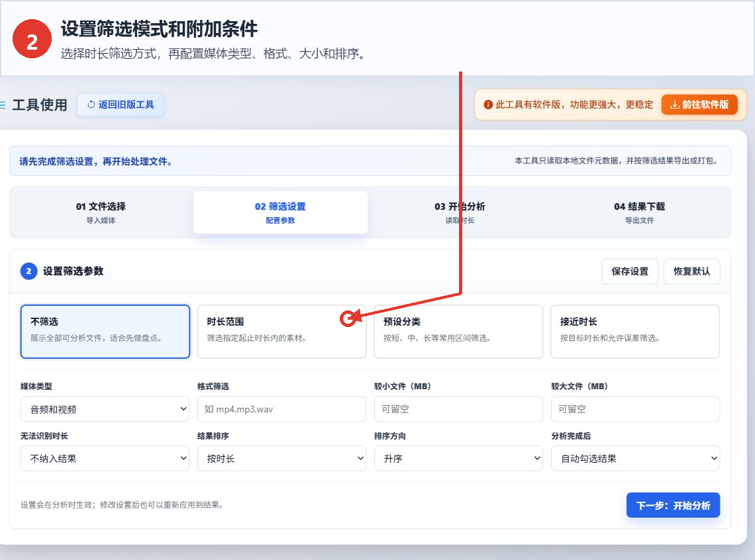The image size is (755, 560).
Task: Focus the 较大文件（MB） input field
Action: click(x=635, y=409)
